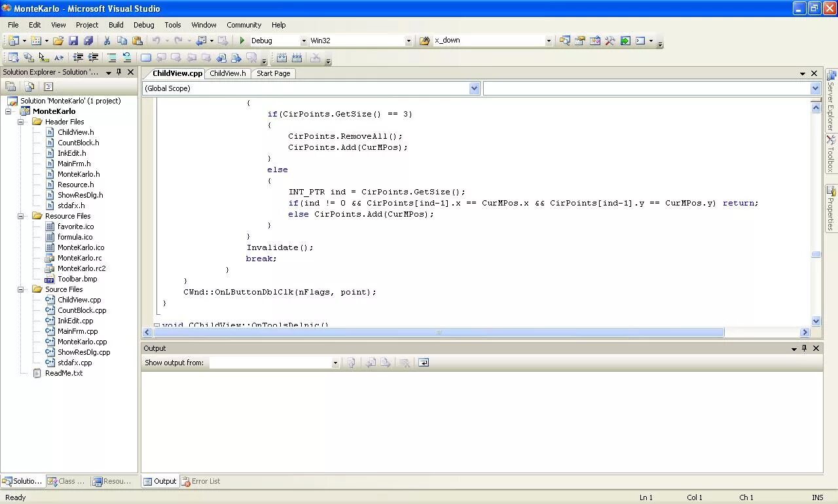Click the code editor horizontal scrollbar thumb

pyautogui.click(x=439, y=332)
